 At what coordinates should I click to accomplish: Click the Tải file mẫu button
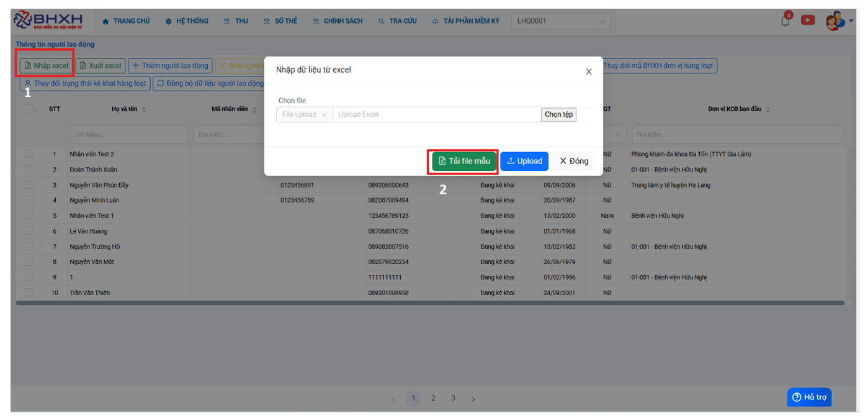point(463,161)
